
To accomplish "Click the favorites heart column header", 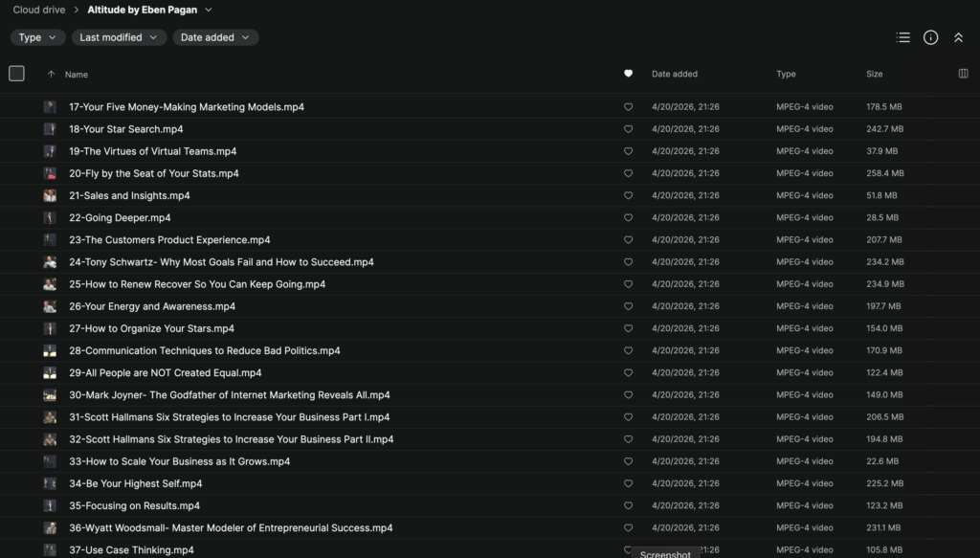I will (628, 74).
